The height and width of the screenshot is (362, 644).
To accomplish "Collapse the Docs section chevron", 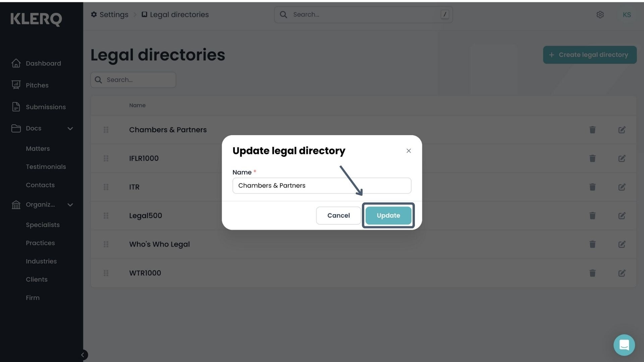I will 70,128.
